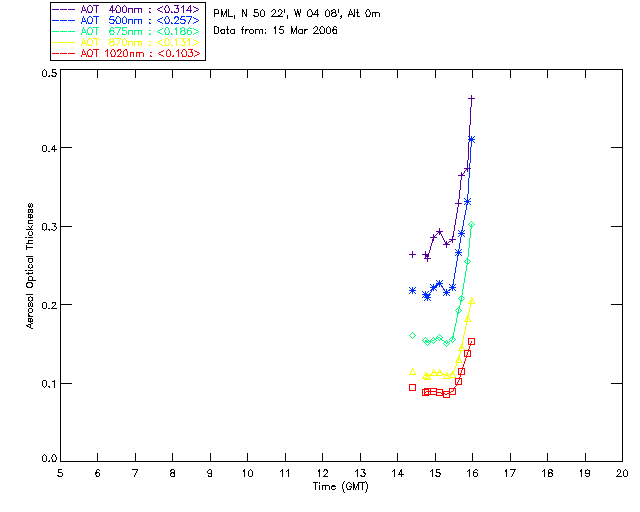Click the x-axis tick label 10
The height and width of the screenshot is (512, 640).
(248, 473)
